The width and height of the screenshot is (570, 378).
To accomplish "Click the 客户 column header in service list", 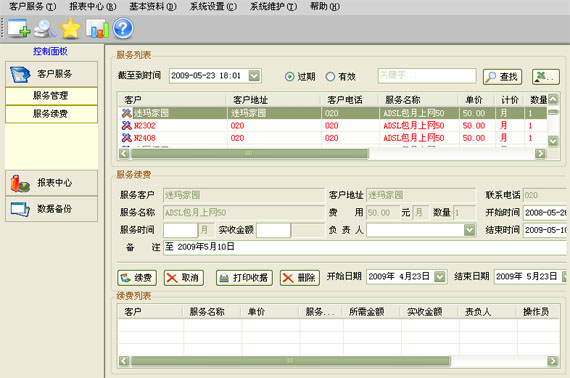I will [172, 100].
